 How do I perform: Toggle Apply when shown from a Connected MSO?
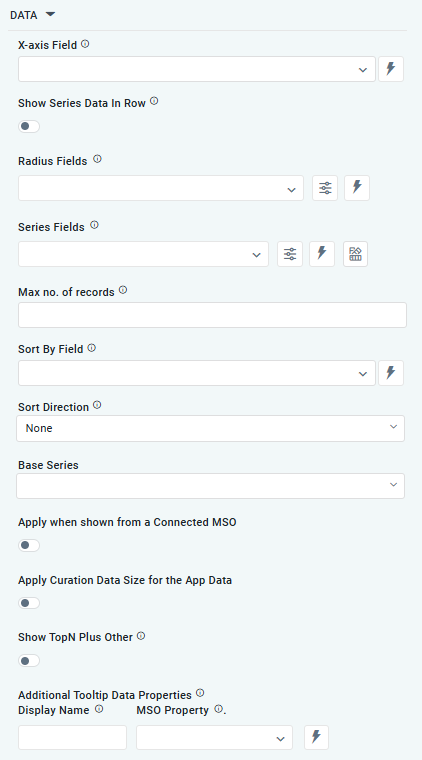tap(29, 545)
